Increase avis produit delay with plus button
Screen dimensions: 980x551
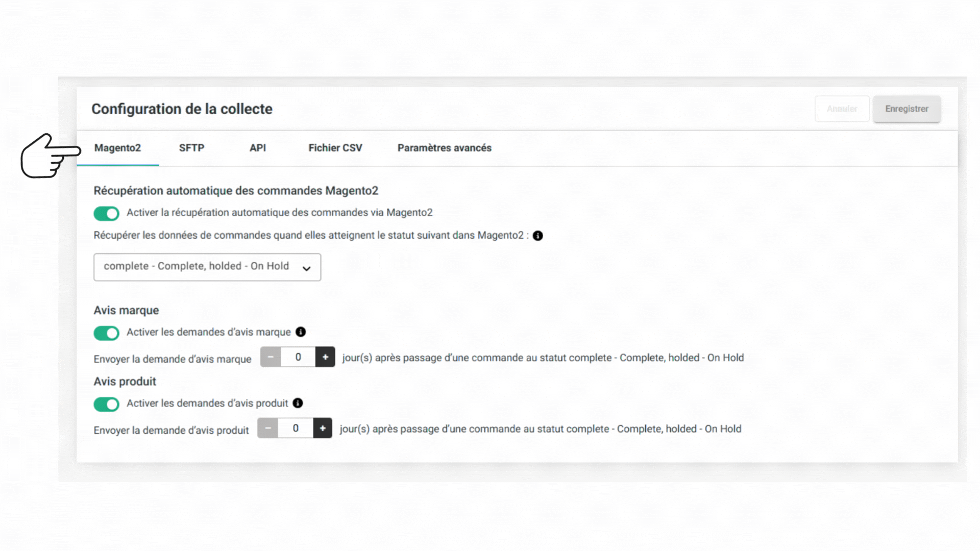tap(323, 428)
